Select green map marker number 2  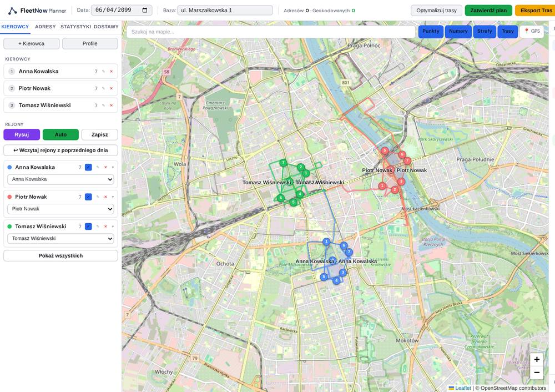pyautogui.click(x=300, y=167)
